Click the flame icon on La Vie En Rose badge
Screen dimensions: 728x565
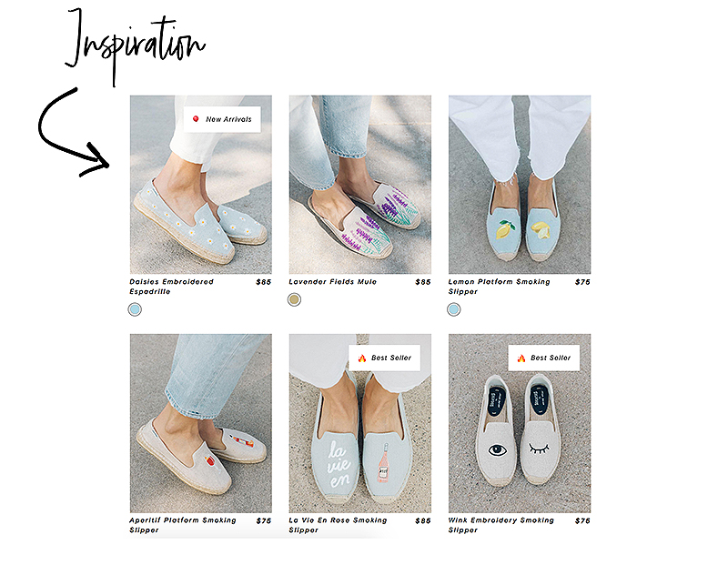pos(361,358)
